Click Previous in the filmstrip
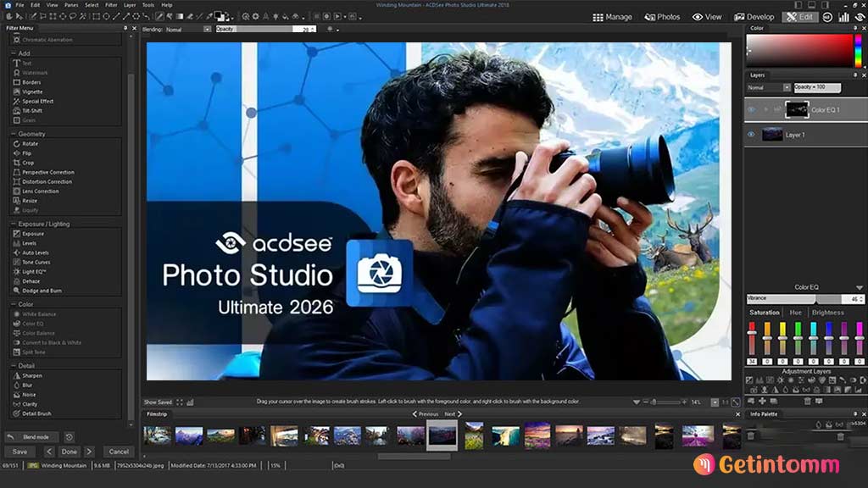Image resolution: width=868 pixels, height=488 pixels. 426,413
